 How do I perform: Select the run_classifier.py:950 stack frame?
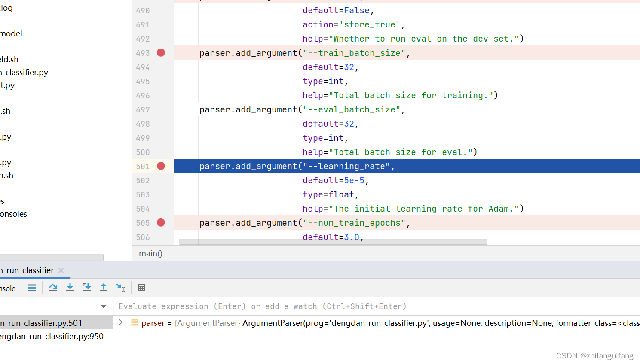[x=56, y=336]
